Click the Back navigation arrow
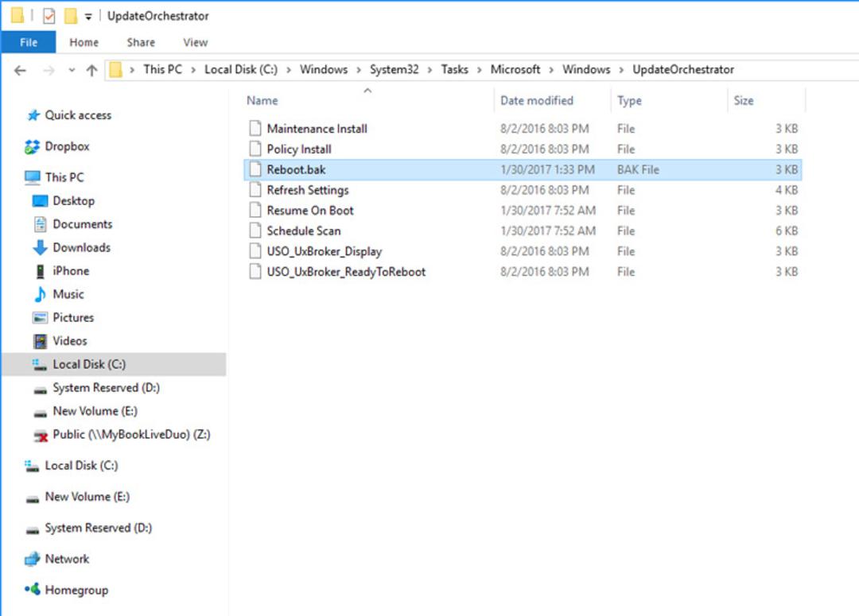The height and width of the screenshot is (616, 859). tap(20, 70)
